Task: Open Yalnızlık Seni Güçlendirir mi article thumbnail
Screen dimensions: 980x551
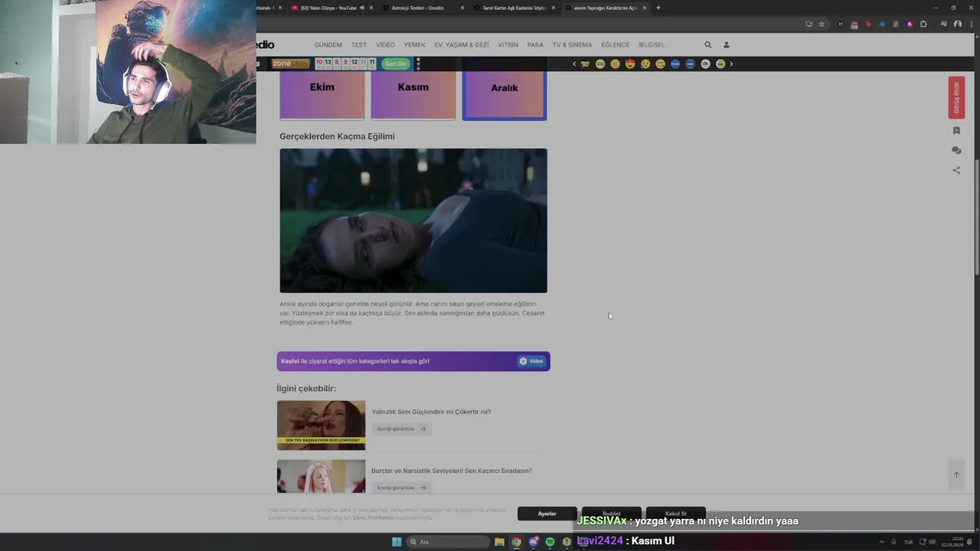Action: [x=322, y=425]
